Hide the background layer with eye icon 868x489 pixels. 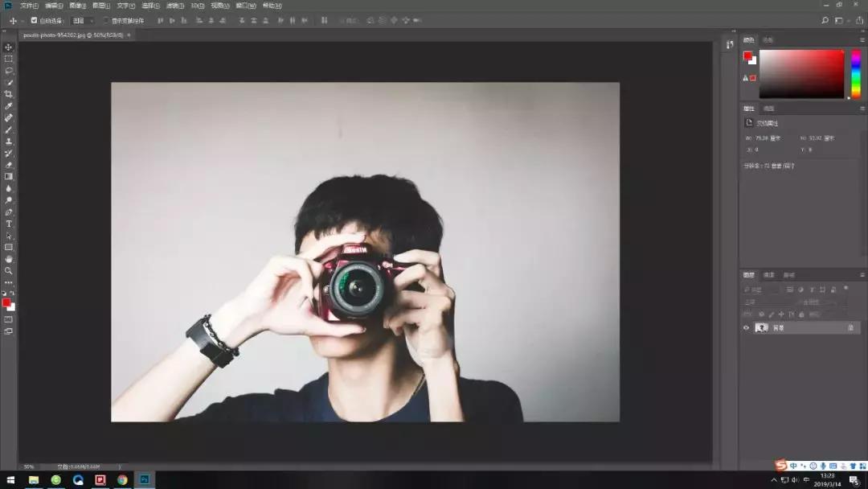746,328
